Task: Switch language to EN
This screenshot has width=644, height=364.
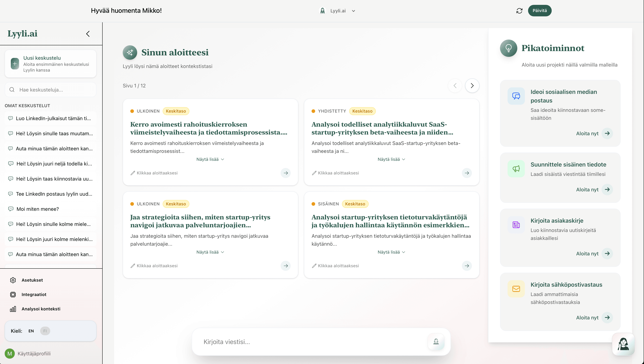Action: pos(31,331)
